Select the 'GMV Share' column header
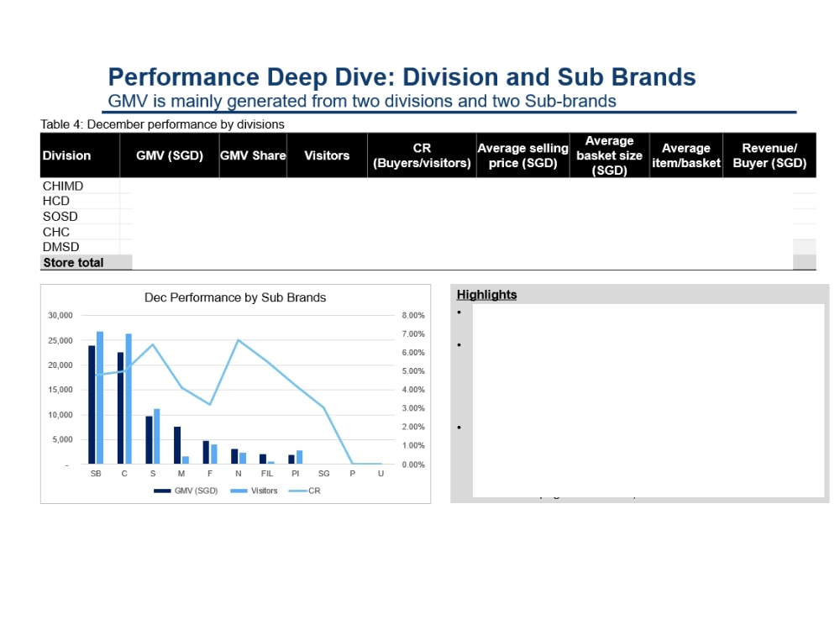Viewport: 840px width, 630px height. pos(253,155)
